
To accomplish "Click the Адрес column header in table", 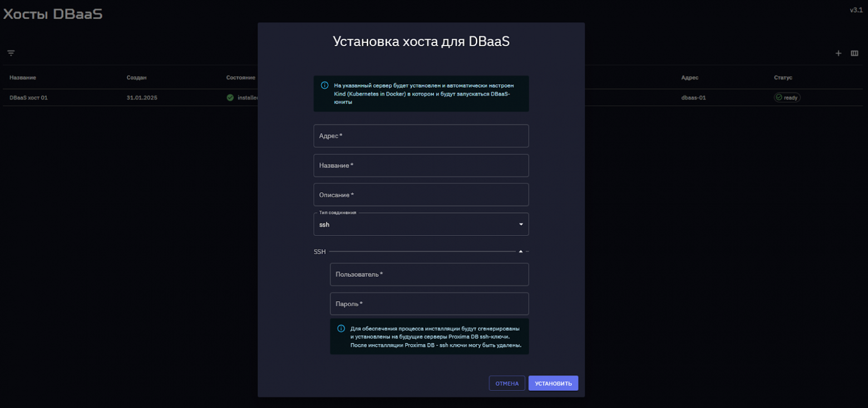I will (690, 78).
